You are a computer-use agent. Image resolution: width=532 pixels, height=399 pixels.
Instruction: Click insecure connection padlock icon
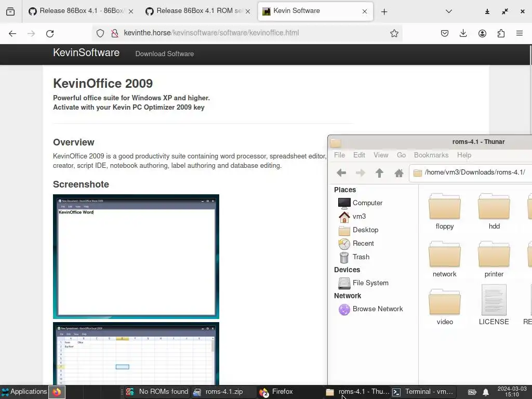115,33
